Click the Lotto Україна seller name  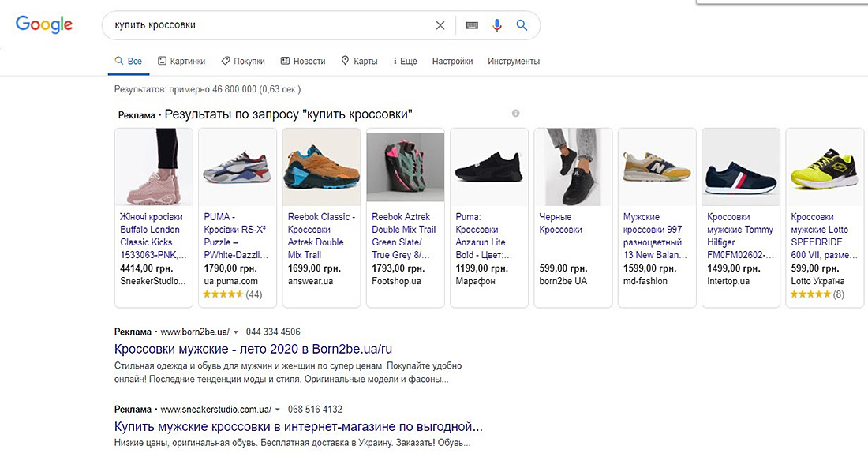[817, 282]
